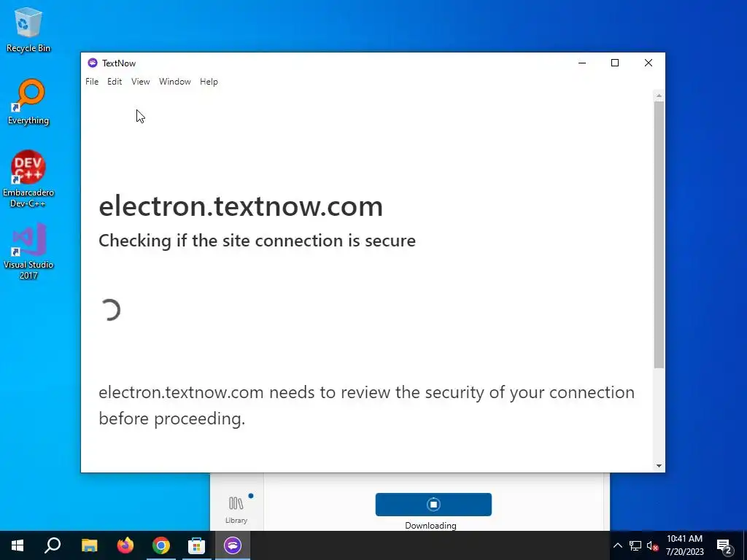Switch to Microsoft Store on the taskbar

pos(197,545)
